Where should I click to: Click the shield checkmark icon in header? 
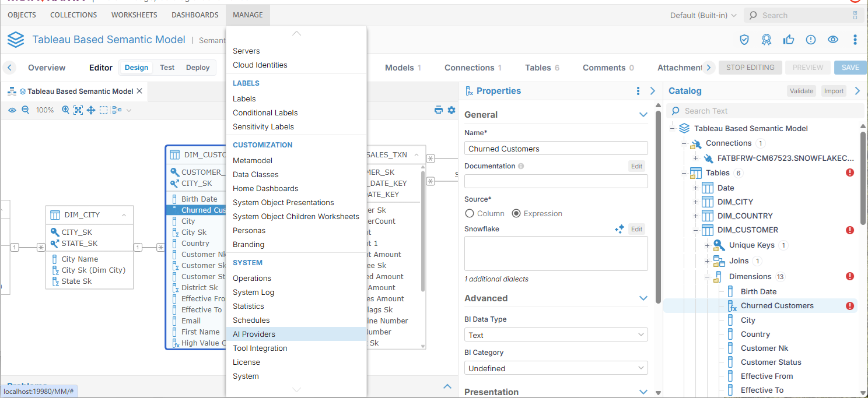744,40
